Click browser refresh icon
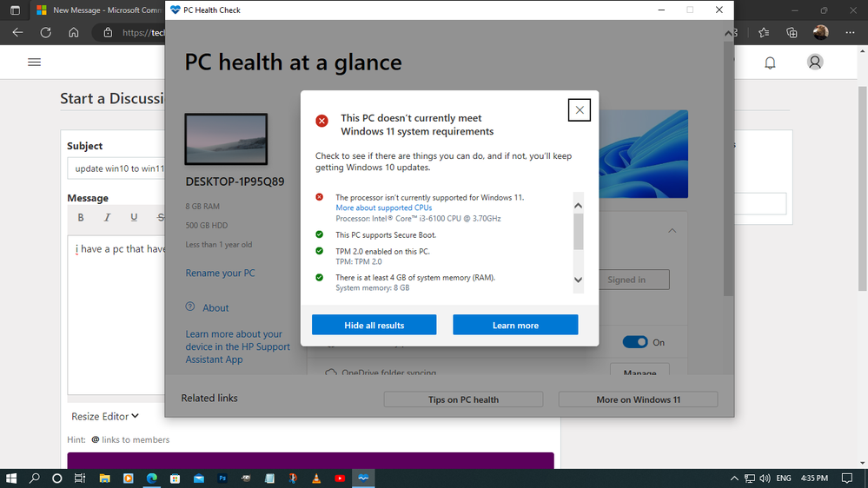 pos(46,33)
